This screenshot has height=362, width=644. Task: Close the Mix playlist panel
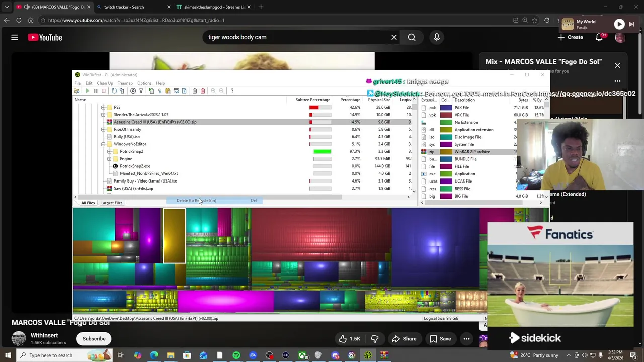pos(617,65)
